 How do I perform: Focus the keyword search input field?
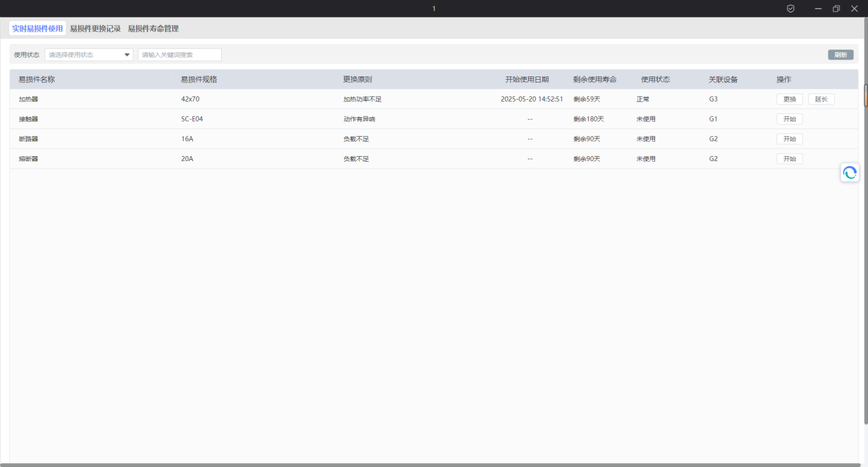point(179,55)
